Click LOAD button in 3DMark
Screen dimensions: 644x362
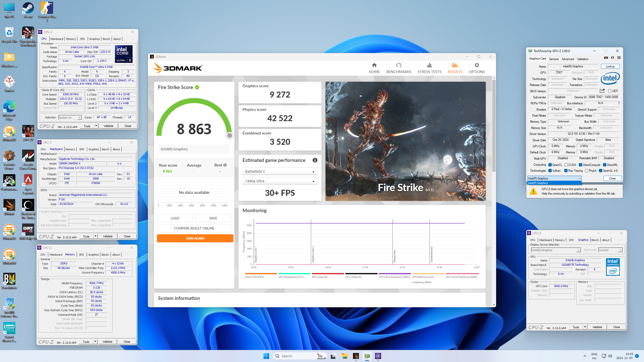175,218
